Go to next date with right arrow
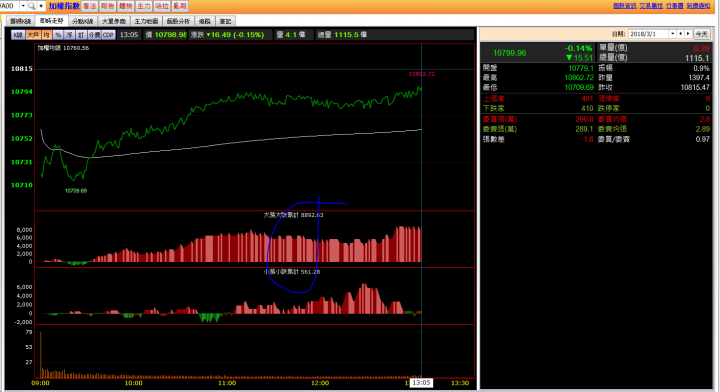Screen dimensions: 720x392 click(688, 34)
